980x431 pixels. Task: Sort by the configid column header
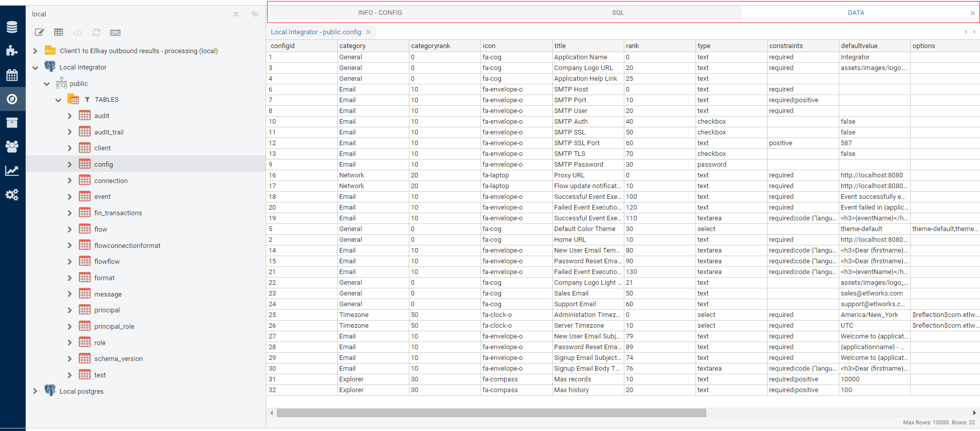pos(301,46)
